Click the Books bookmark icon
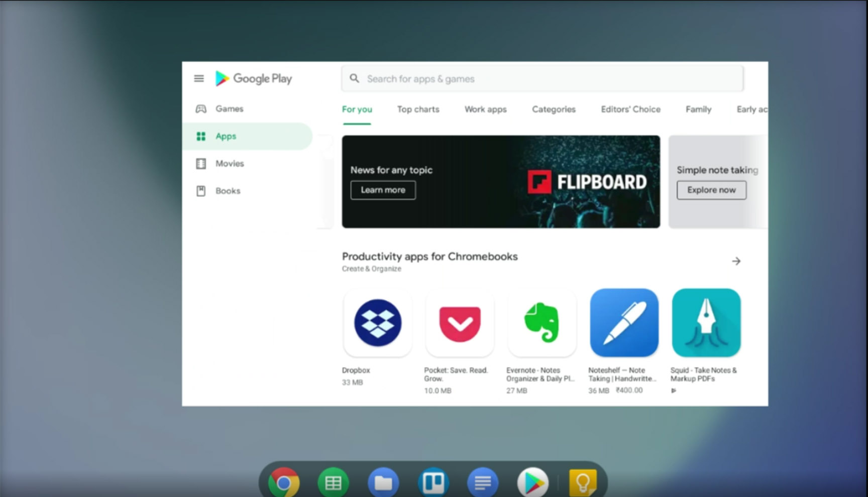Viewport: 868px width, 497px height. 201,191
